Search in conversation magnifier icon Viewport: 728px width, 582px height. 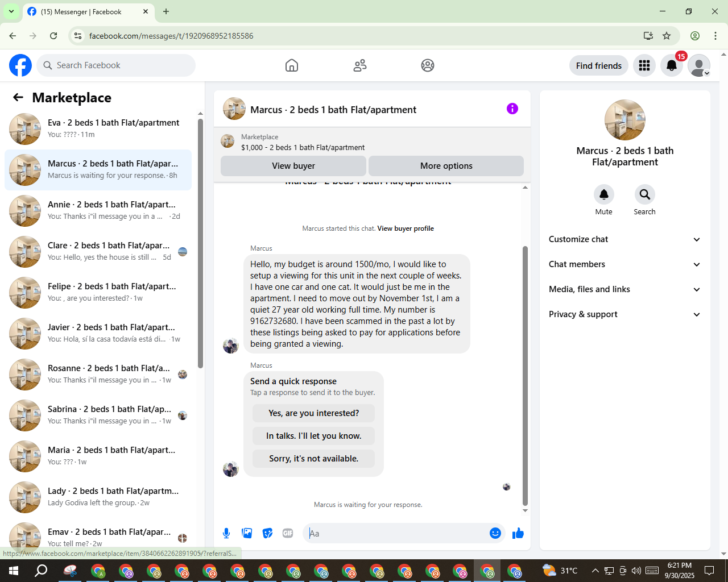click(x=645, y=194)
